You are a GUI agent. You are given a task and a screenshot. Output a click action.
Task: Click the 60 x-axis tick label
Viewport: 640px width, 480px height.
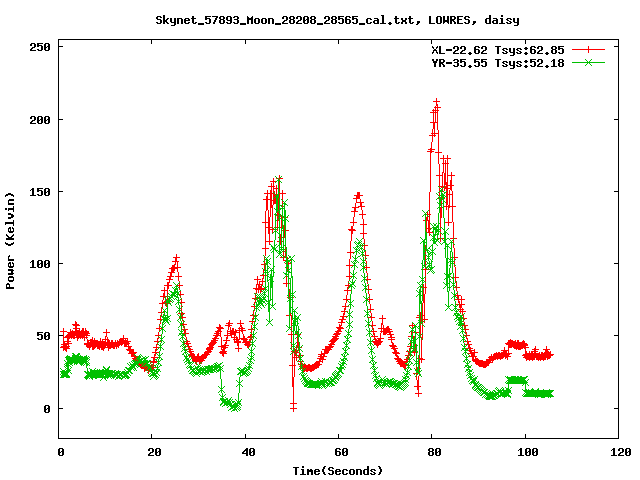pyautogui.click(x=342, y=452)
